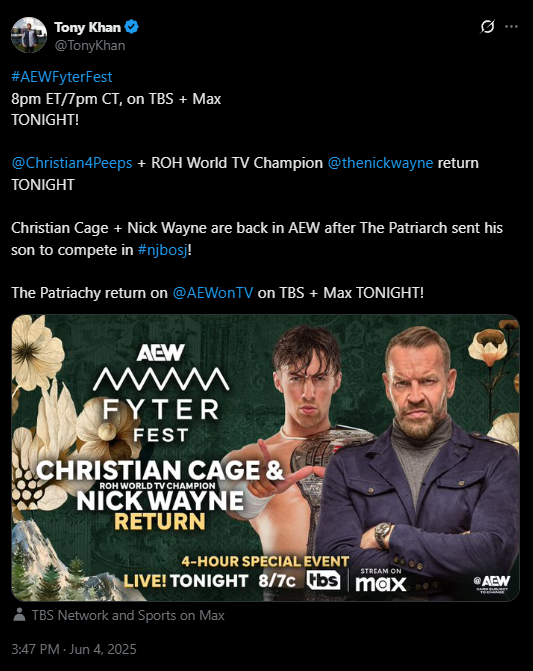Open the three-dot more options menu
The image size is (533, 671).
tap(512, 27)
